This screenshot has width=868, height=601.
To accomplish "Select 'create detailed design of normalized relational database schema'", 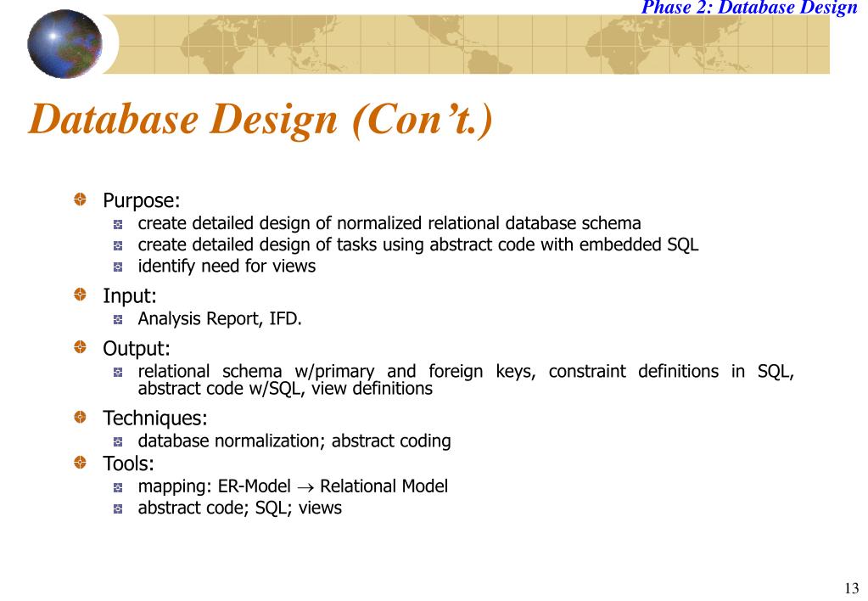I will tap(389, 223).
